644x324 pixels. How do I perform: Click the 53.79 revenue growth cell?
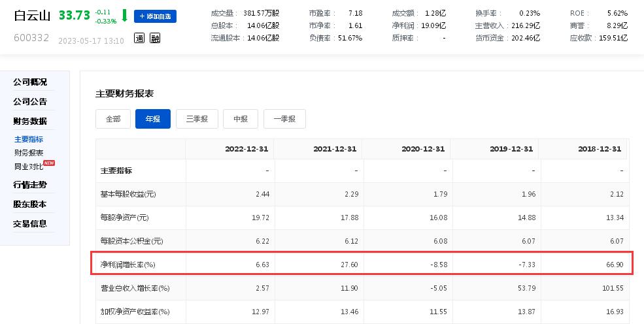526,288
